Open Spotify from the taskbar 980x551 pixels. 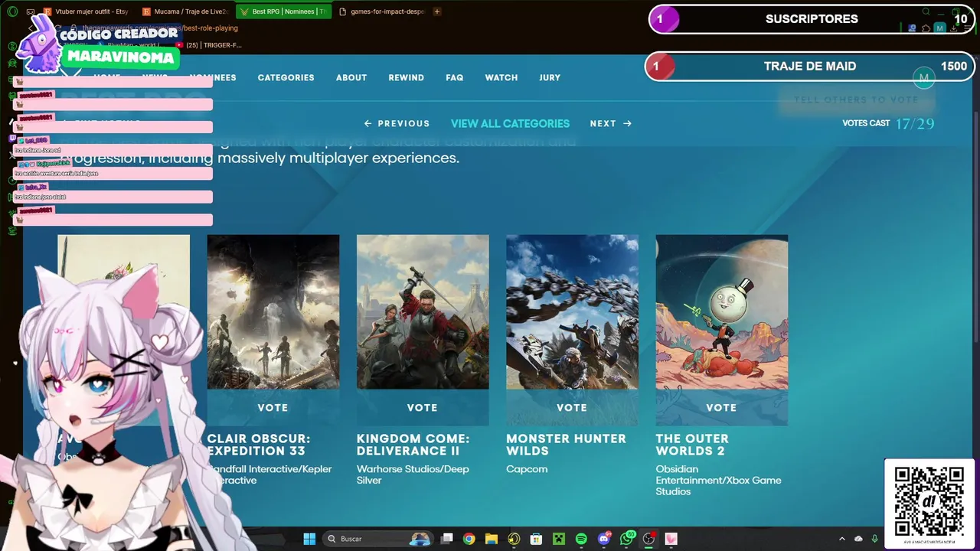tap(581, 539)
